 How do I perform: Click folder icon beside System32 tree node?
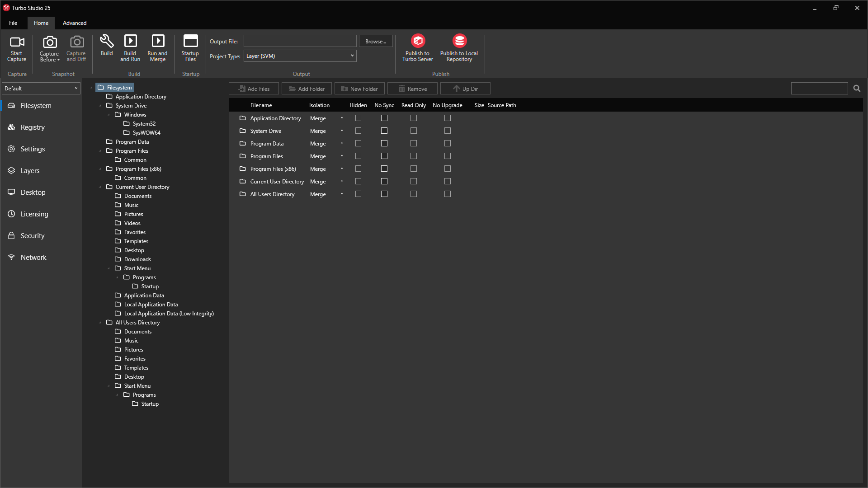[127, 124]
